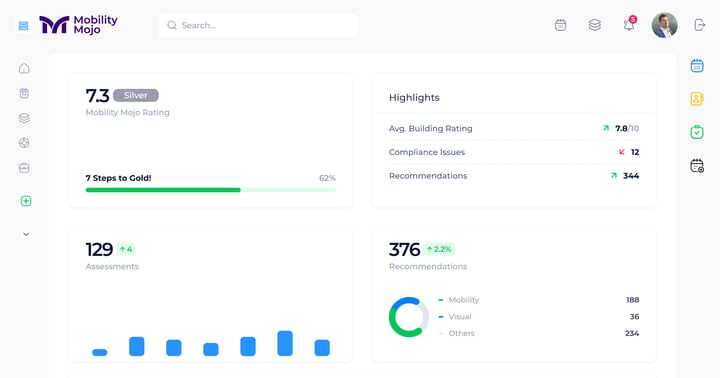Click the tallest bar in Assessments chart
Image resolution: width=720 pixels, height=378 pixels.
pos(285,343)
